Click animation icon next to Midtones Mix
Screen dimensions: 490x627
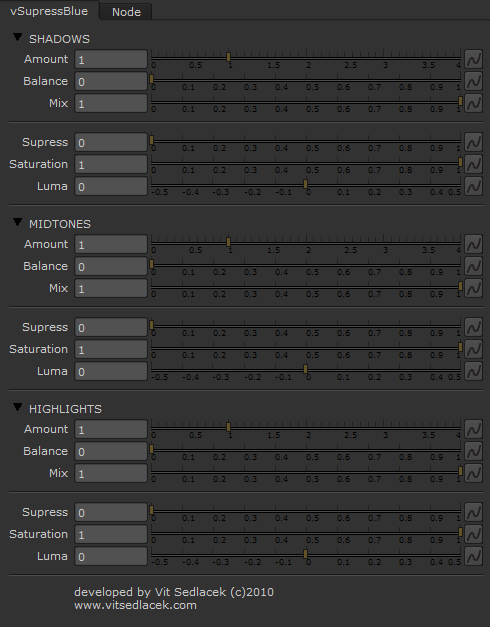pos(474,288)
